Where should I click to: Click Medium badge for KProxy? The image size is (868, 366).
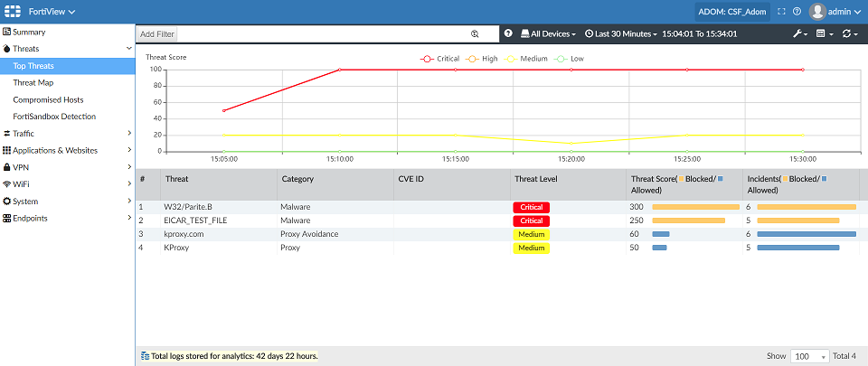(x=532, y=248)
